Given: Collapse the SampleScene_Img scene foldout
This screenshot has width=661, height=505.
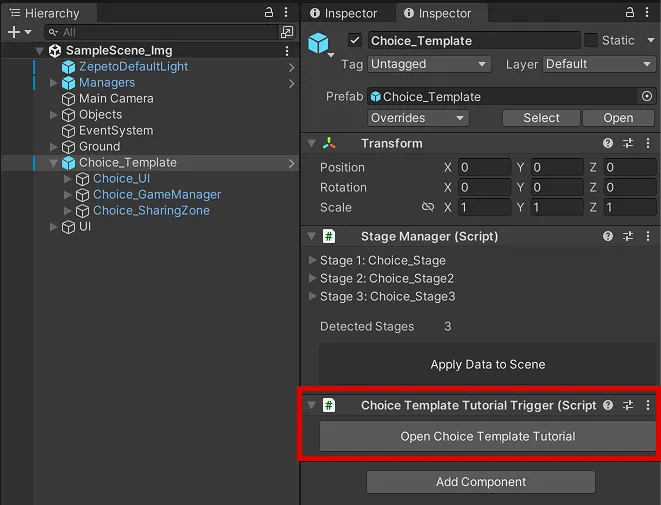Looking at the screenshot, I should [39, 51].
